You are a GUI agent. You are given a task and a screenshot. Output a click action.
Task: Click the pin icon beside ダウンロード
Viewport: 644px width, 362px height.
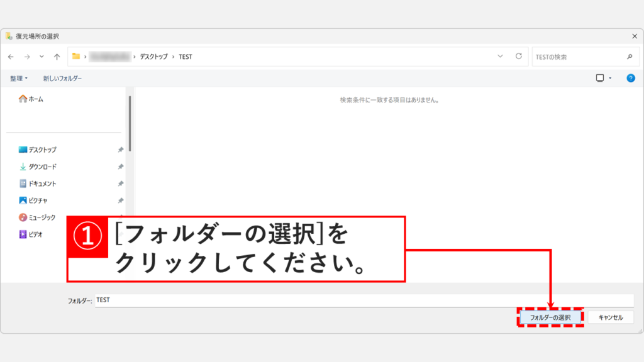[x=120, y=167]
